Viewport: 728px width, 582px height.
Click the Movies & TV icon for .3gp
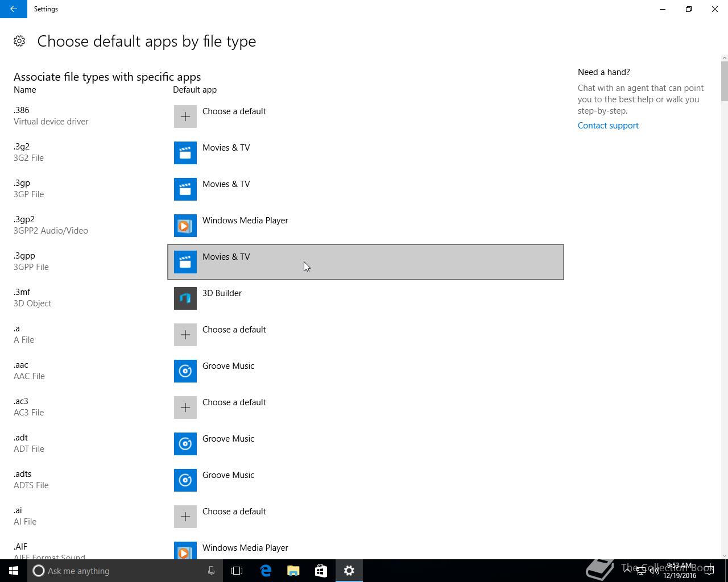[x=185, y=189]
